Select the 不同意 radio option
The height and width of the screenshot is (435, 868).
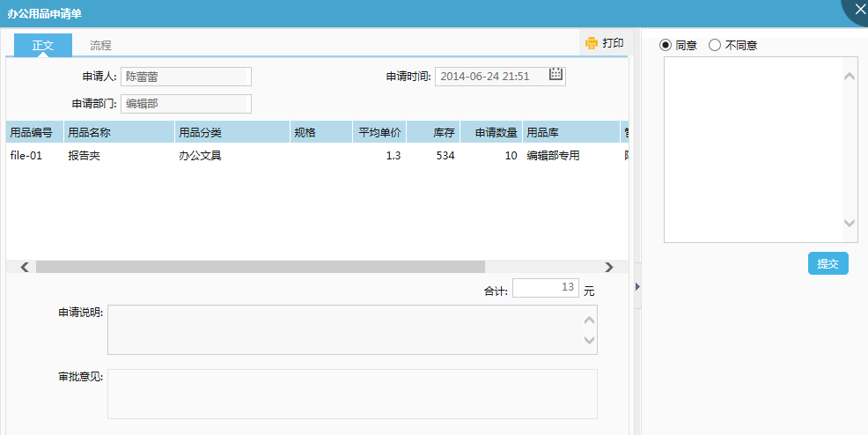point(715,45)
